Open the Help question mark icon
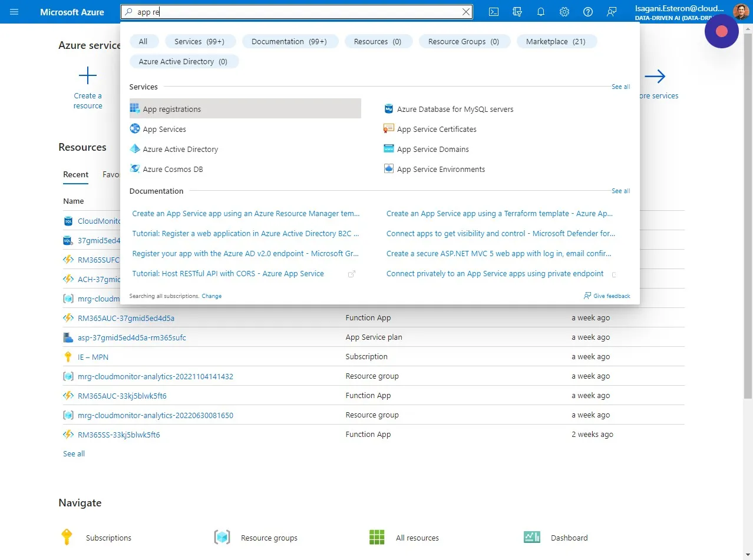The height and width of the screenshot is (560, 753). pos(588,12)
